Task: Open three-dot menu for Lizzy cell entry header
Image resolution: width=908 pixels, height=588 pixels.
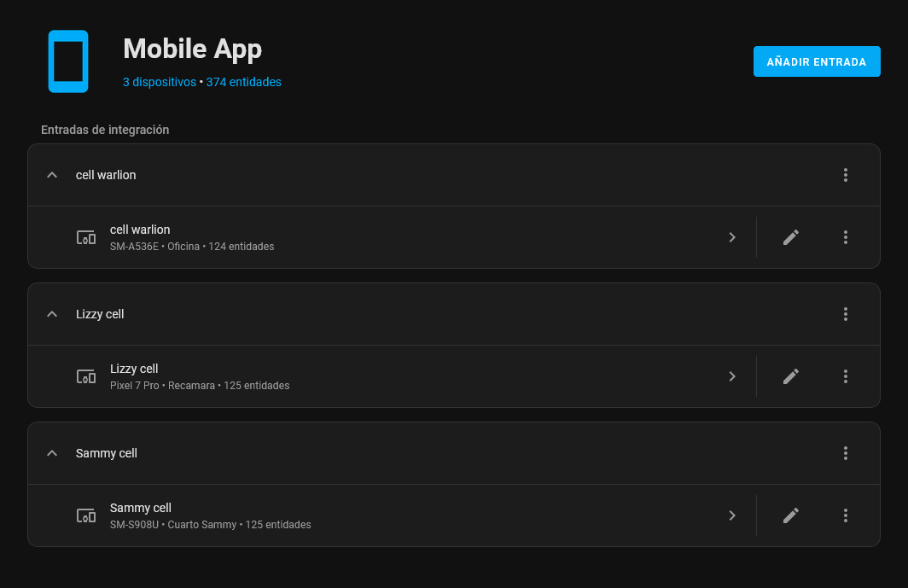Action: click(846, 314)
